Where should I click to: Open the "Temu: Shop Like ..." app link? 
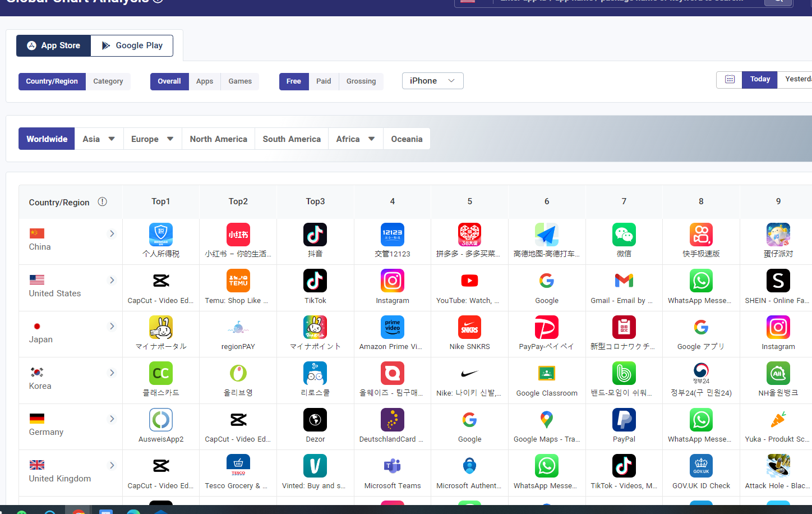click(237, 301)
